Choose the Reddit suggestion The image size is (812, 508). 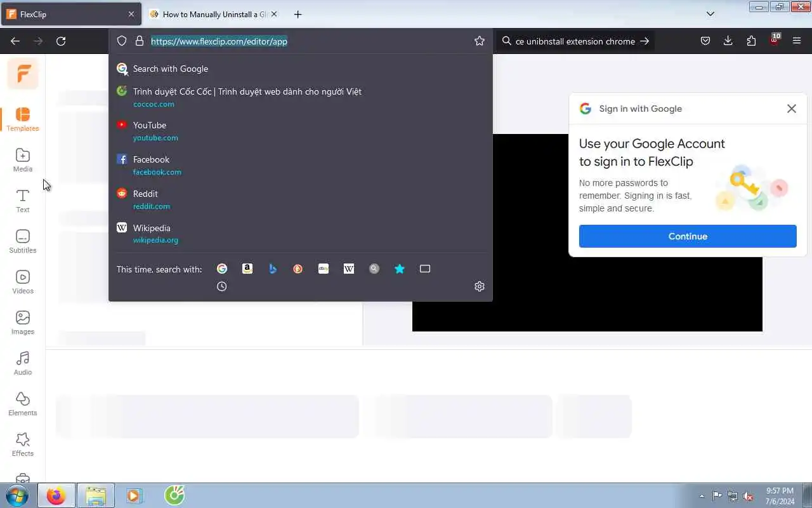pyautogui.click(x=301, y=199)
